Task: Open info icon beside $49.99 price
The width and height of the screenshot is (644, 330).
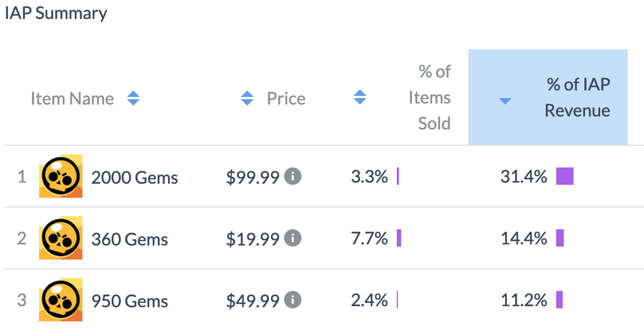Action: pos(293,300)
